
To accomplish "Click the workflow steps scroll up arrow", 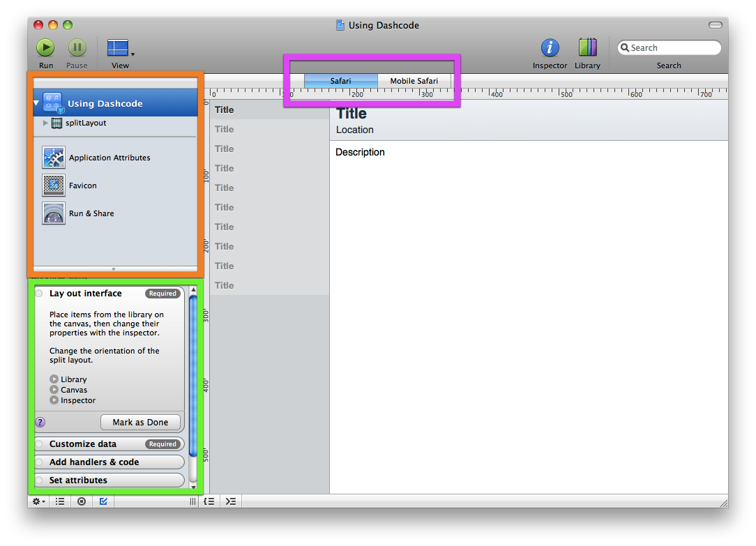I will pyautogui.click(x=193, y=290).
